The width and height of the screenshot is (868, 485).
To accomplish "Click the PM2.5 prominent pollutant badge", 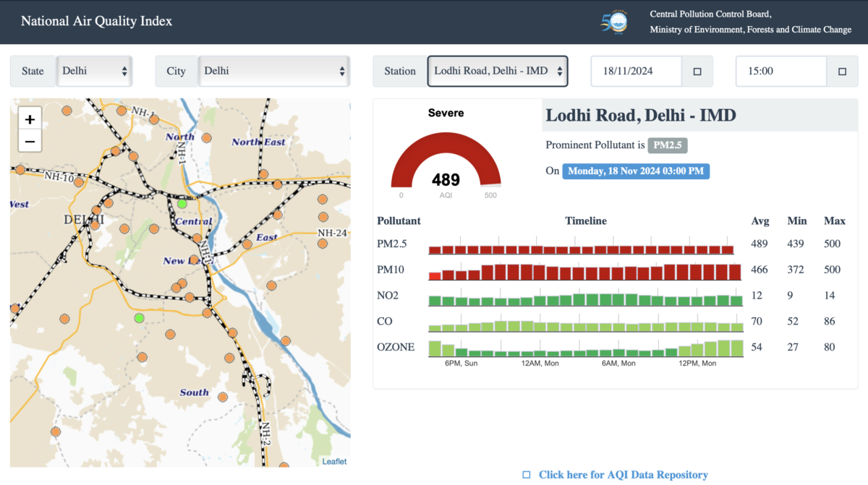I will pos(667,145).
